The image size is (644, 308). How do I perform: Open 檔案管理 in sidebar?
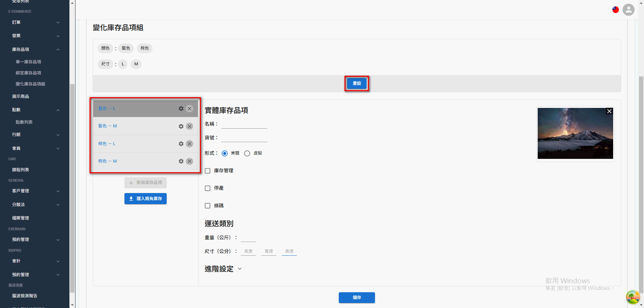pos(20,218)
